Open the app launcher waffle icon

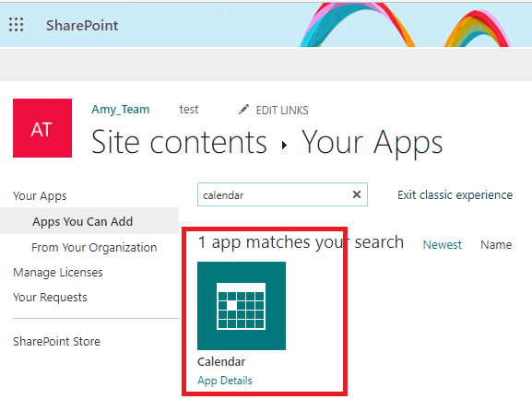coord(16,25)
